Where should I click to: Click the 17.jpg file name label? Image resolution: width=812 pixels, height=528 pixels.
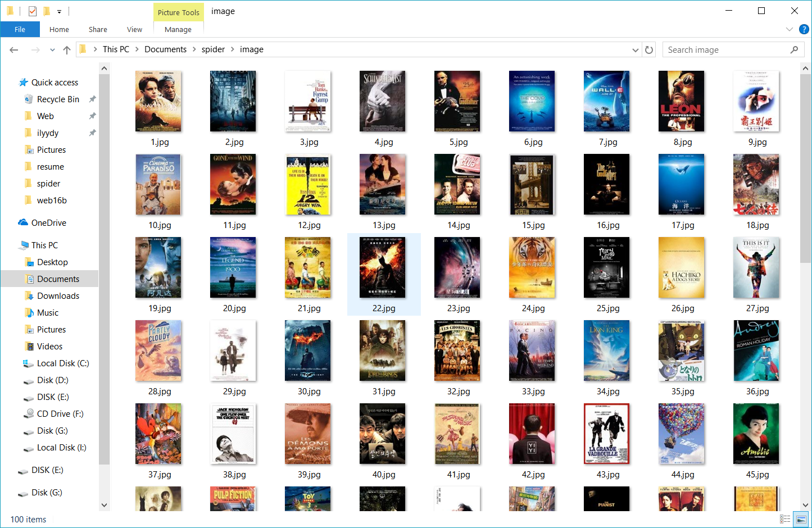tap(683, 225)
